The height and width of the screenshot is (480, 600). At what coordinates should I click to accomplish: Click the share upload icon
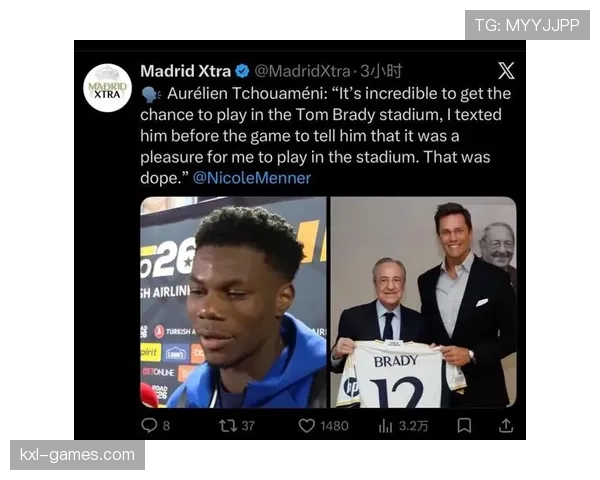click(506, 425)
